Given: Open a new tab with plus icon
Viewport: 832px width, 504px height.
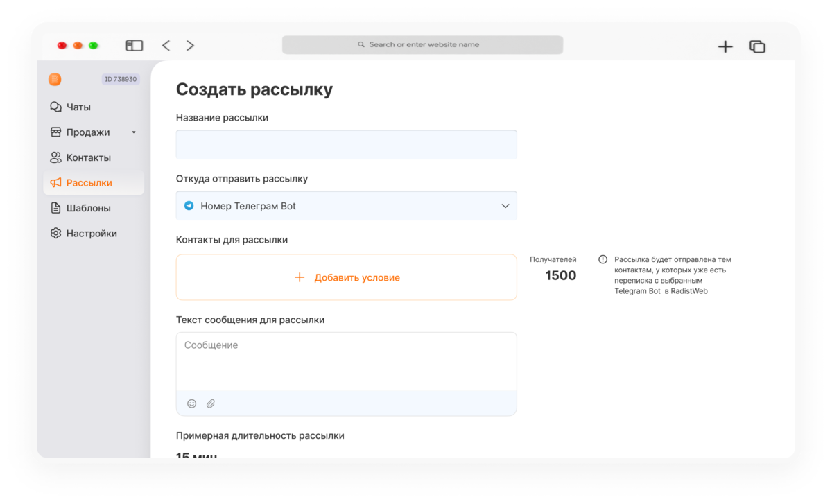Looking at the screenshot, I should [x=725, y=46].
